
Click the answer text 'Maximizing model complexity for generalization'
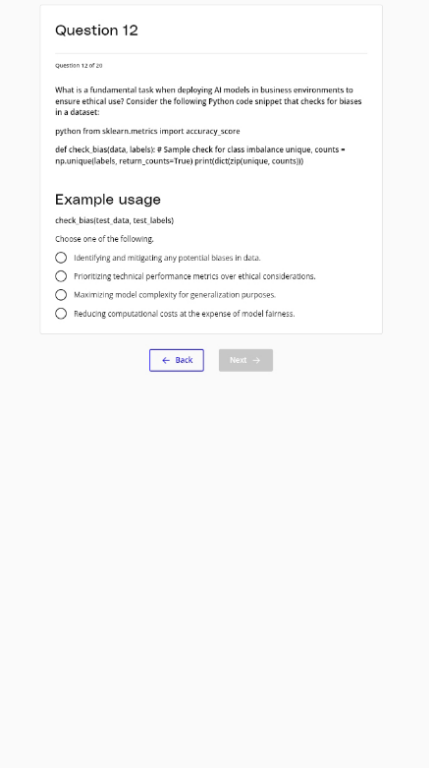(x=175, y=295)
